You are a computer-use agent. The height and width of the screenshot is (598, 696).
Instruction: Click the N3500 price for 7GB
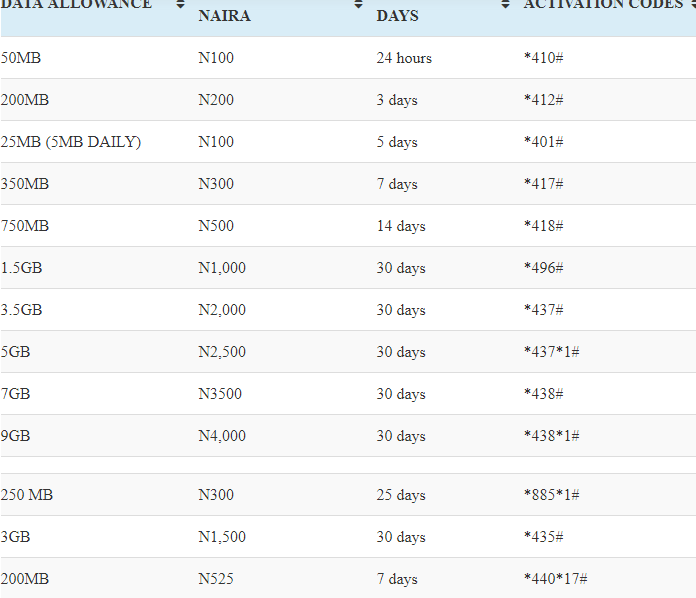click(220, 394)
